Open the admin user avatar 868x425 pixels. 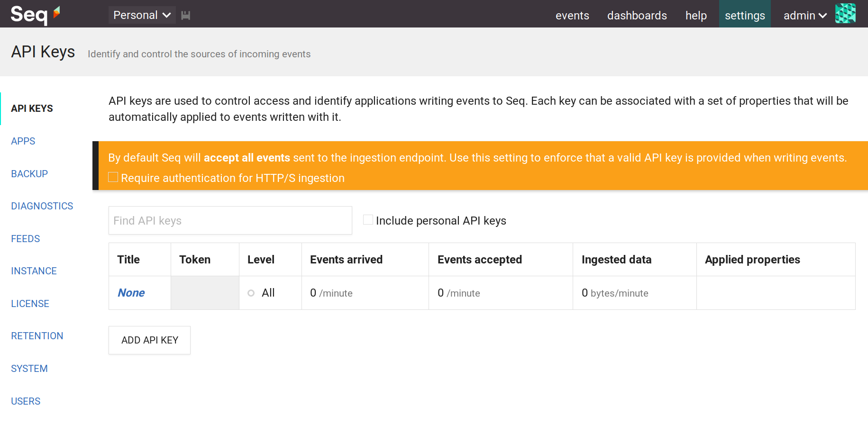tap(845, 14)
